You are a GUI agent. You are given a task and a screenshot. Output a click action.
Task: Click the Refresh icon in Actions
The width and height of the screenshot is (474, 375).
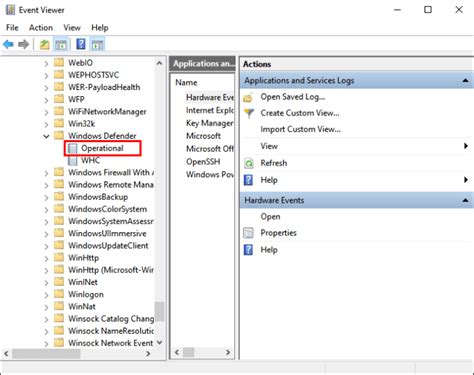pos(249,163)
